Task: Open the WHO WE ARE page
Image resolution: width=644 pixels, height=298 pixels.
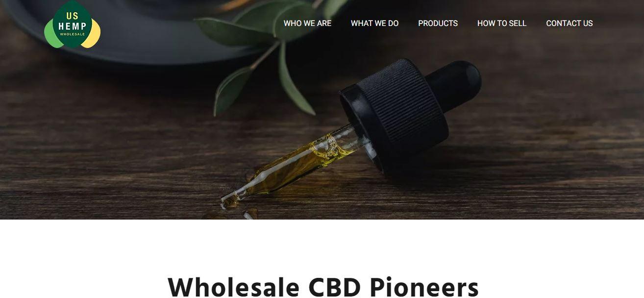Action: click(x=307, y=23)
